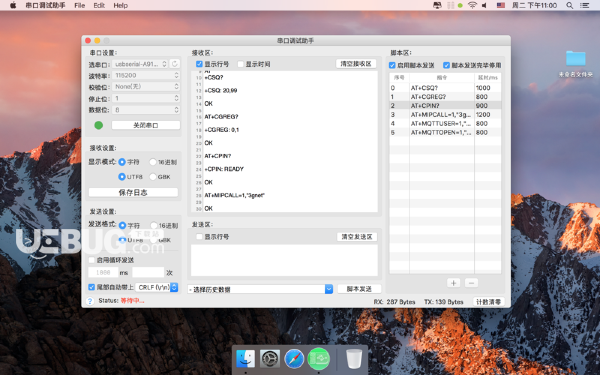Viewport: 600px width, 375px height.
Task: Click the 关闭串口 button
Action: [146, 125]
